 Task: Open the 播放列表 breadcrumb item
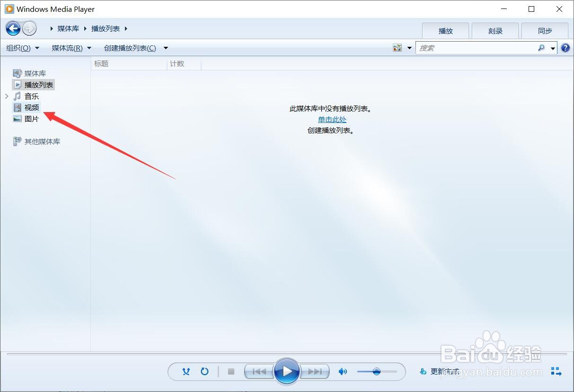pyautogui.click(x=106, y=28)
